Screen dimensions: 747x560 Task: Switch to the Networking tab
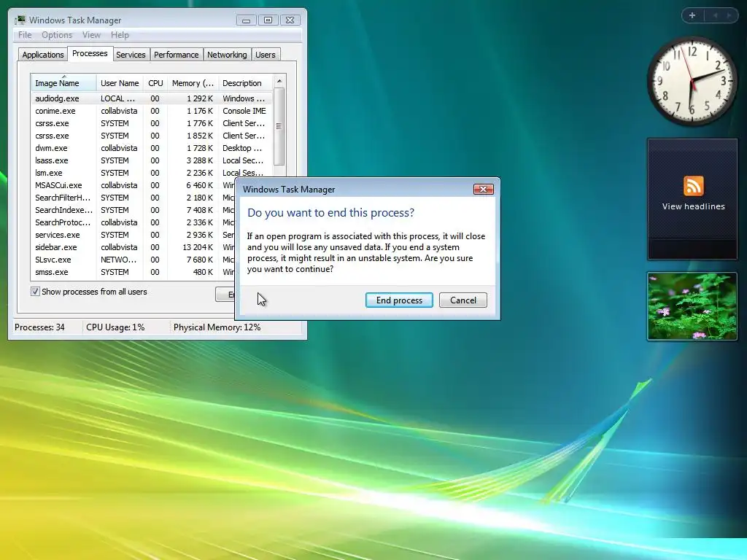[x=227, y=55]
